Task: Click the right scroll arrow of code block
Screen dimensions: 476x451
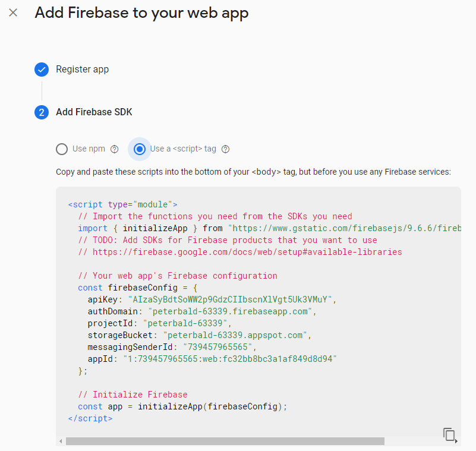Action: pyautogui.click(x=456, y=441)
